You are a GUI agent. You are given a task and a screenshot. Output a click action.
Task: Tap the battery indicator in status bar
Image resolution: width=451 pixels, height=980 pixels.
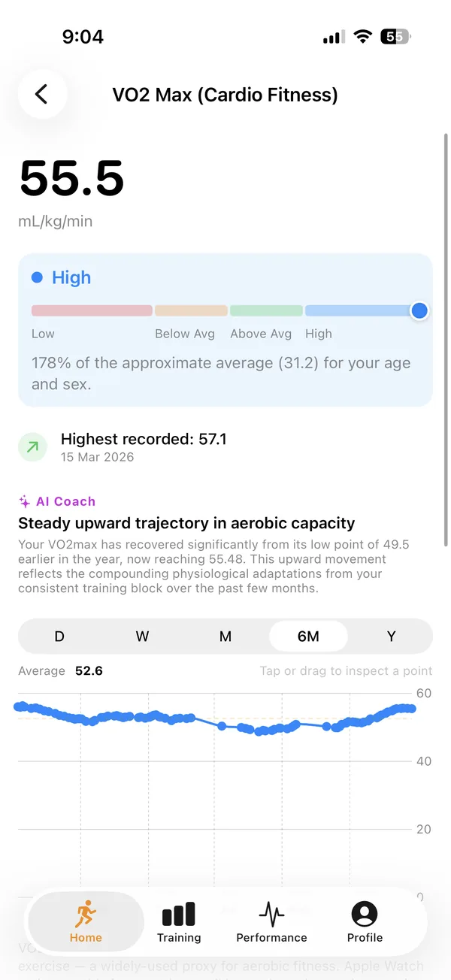pos(395,37)
